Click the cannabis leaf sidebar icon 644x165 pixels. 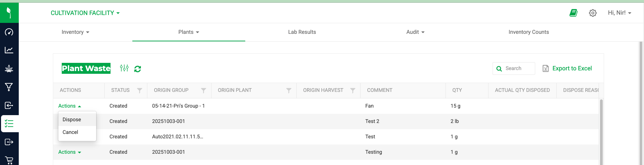tap(9, 69)
